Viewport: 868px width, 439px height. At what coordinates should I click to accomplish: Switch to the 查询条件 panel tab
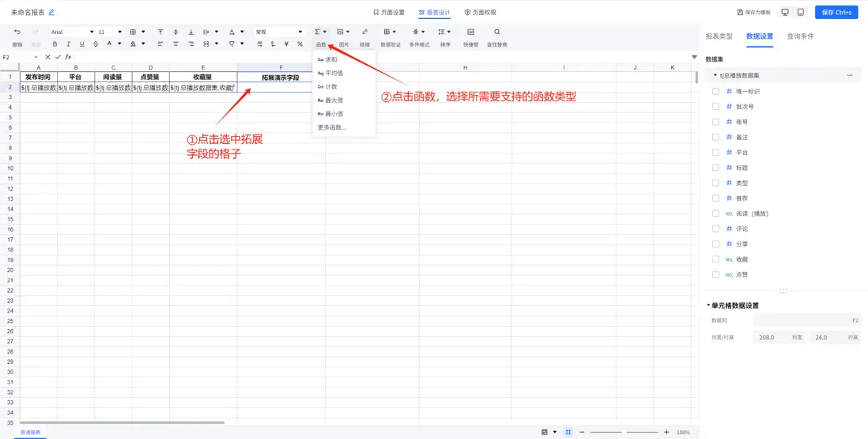[x=801, y=36]
